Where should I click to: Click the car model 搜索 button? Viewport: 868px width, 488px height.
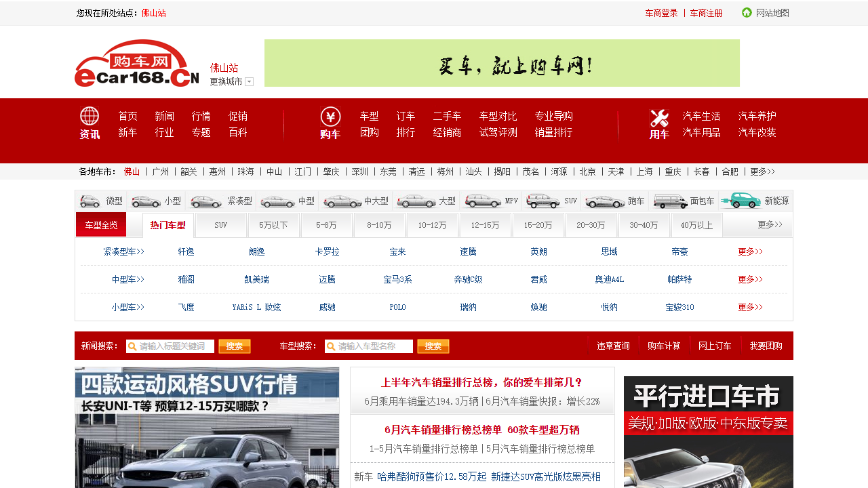pos(433,346)
